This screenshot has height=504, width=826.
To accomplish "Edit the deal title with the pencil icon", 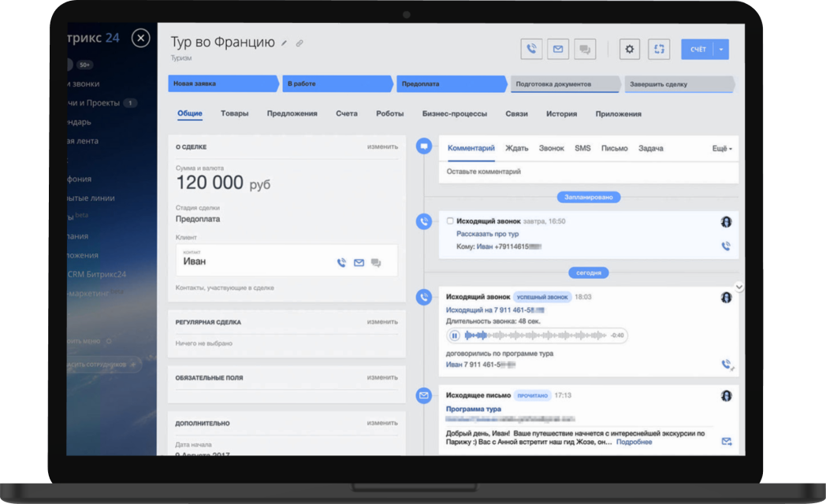I will pyautogui.click(x=284, y=43).
